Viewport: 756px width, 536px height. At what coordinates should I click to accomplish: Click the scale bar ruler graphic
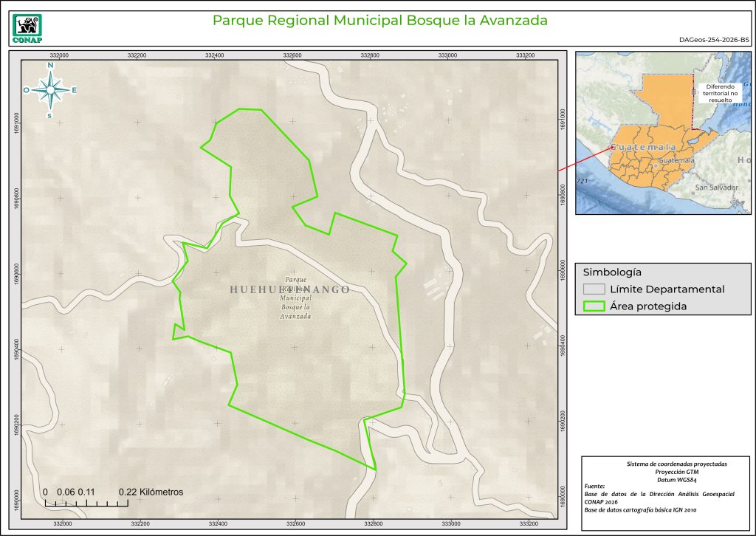pos(86,504)
